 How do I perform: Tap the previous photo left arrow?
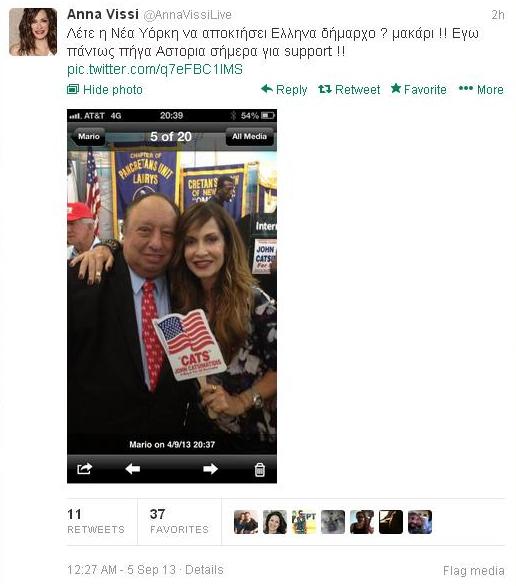(x=133, y=468)
